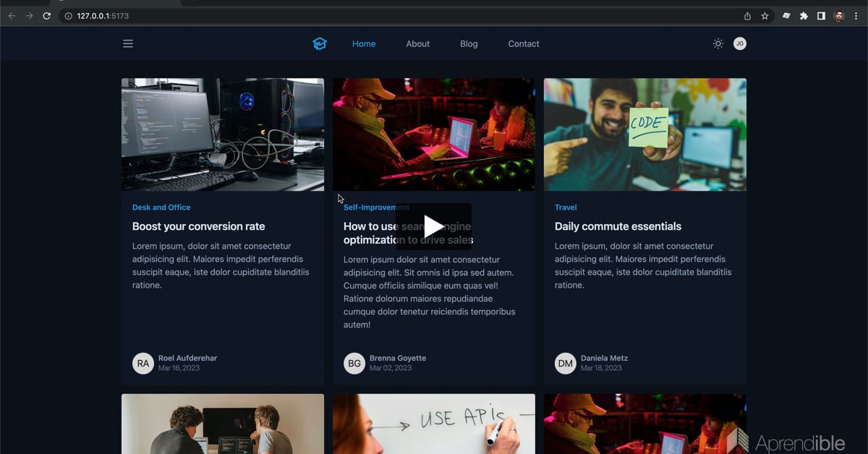
Task: Go back with browser back arrow
Action: 12,16
